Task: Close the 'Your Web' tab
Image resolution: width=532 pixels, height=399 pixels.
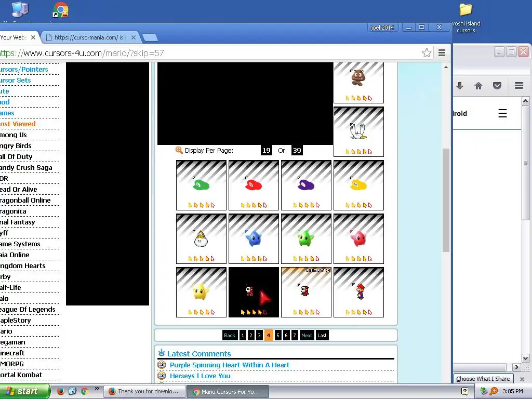Action: click(33, 37)
